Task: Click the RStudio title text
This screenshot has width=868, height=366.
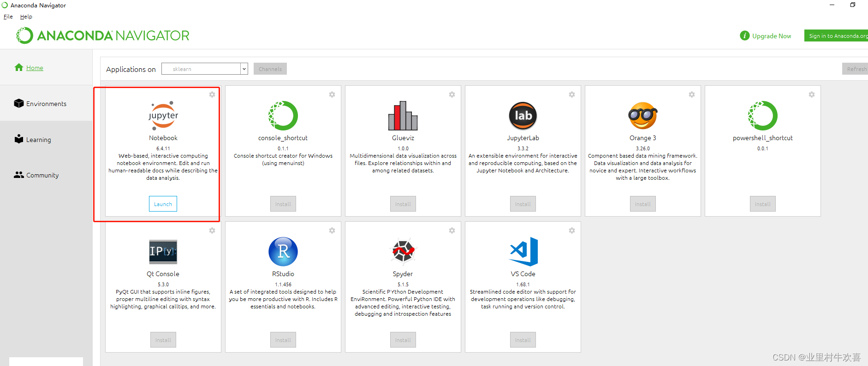Action: coord(283,274)
